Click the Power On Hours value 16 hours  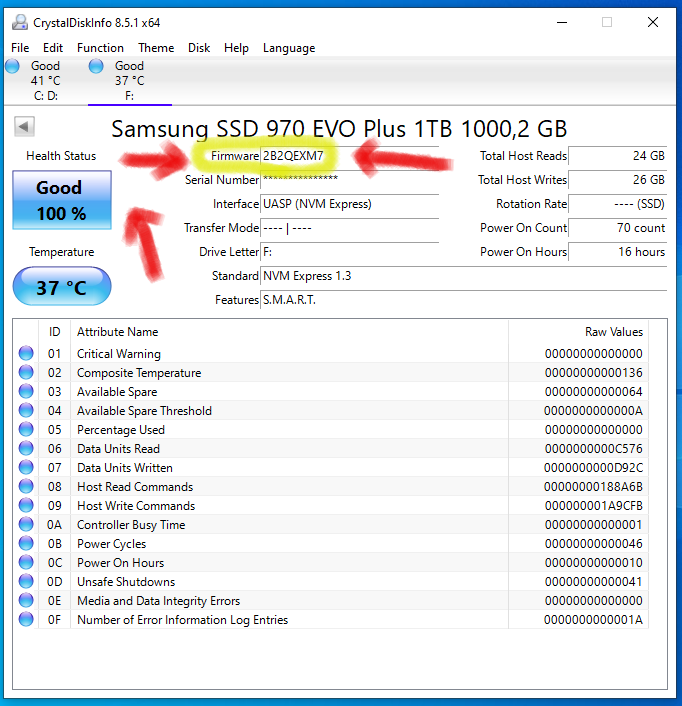pyautogui.click(x=618, y=252)
